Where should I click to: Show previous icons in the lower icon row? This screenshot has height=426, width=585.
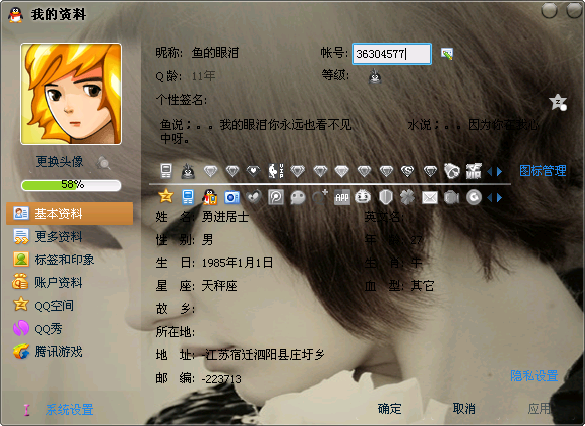pyautogui.click(x=490, y=197)
